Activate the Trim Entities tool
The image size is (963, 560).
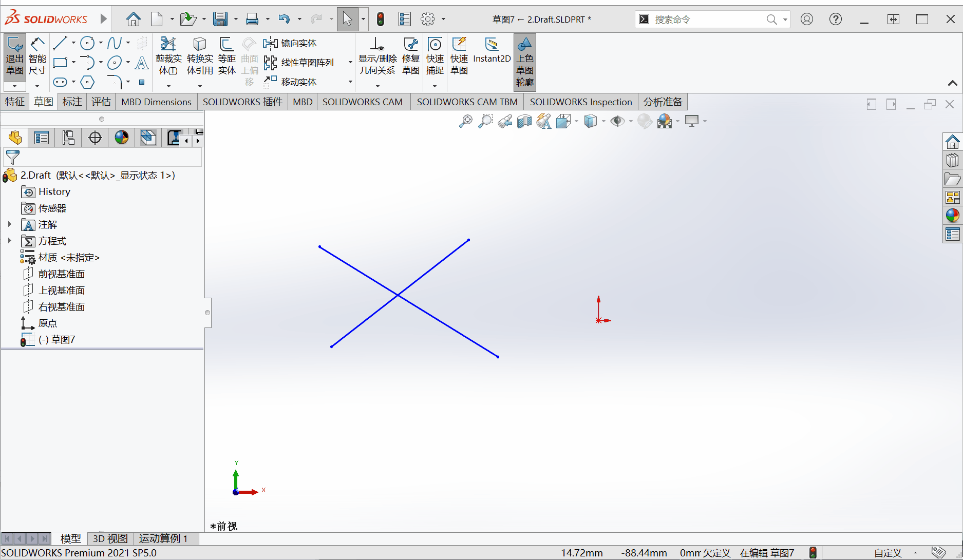point(168,56)
